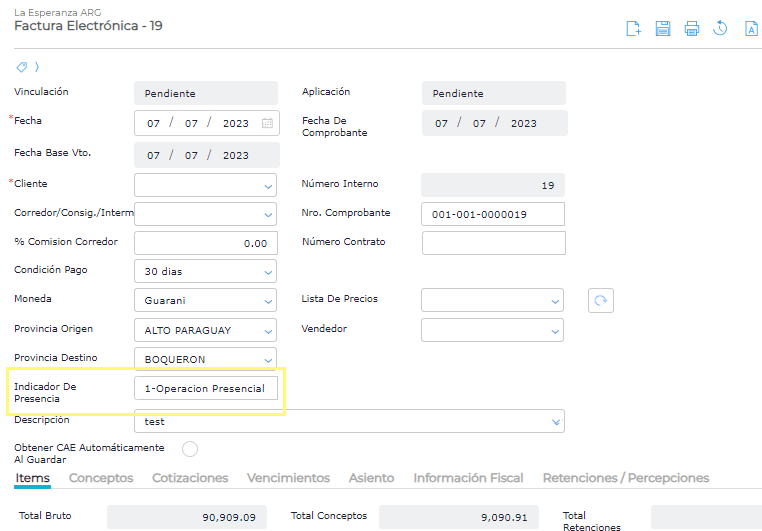Open the Condición Pago dropdown
762x531 pixels.
268,272
